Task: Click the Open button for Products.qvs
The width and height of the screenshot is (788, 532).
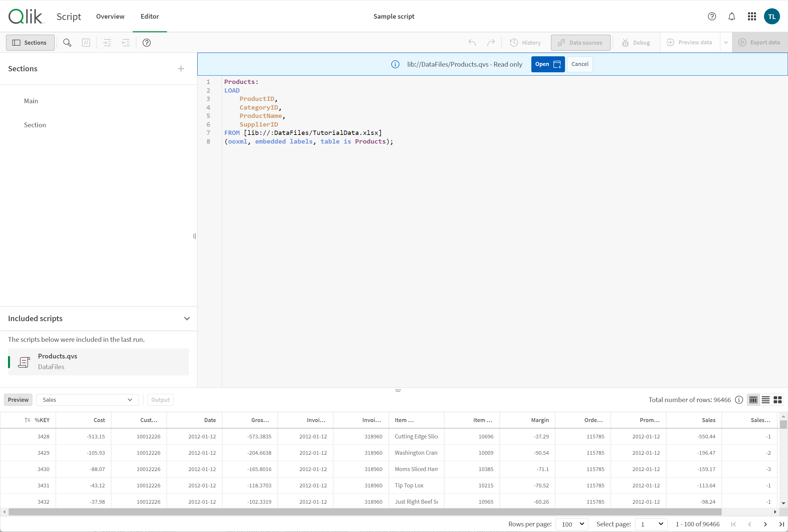Action: (x=546, y=64)
